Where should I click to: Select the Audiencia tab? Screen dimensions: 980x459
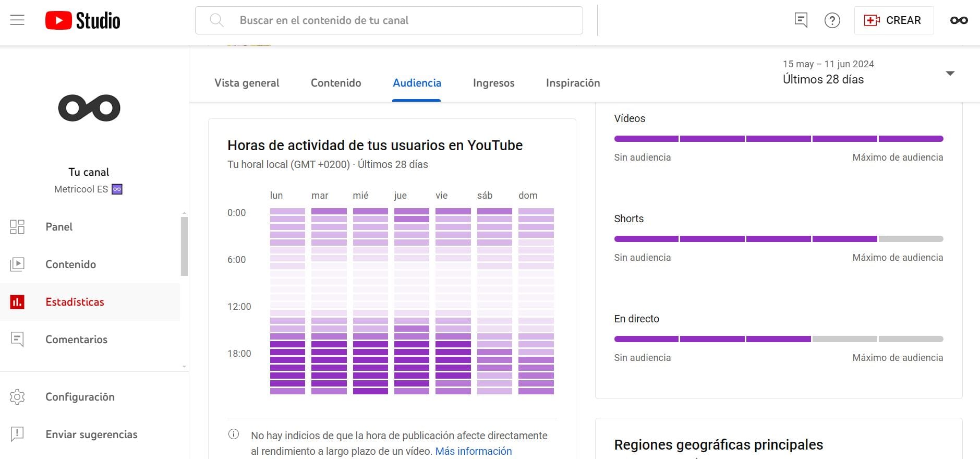pos(417,83)
